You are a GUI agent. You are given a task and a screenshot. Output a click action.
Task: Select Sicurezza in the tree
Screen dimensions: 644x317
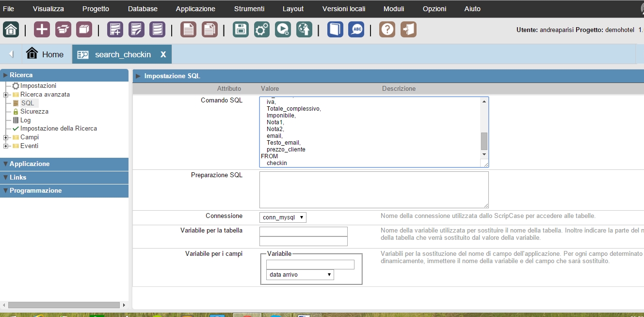[34, 112]
